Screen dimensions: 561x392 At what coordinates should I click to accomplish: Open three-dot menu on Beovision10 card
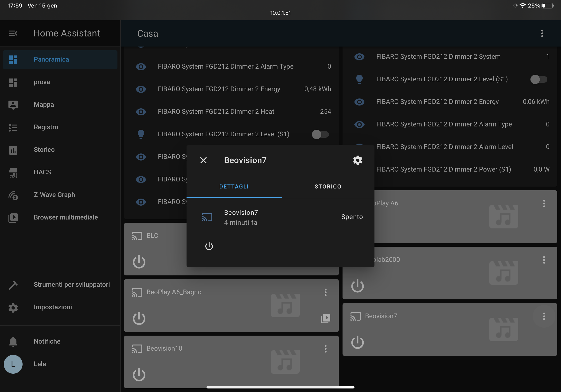tap(325, 349)
